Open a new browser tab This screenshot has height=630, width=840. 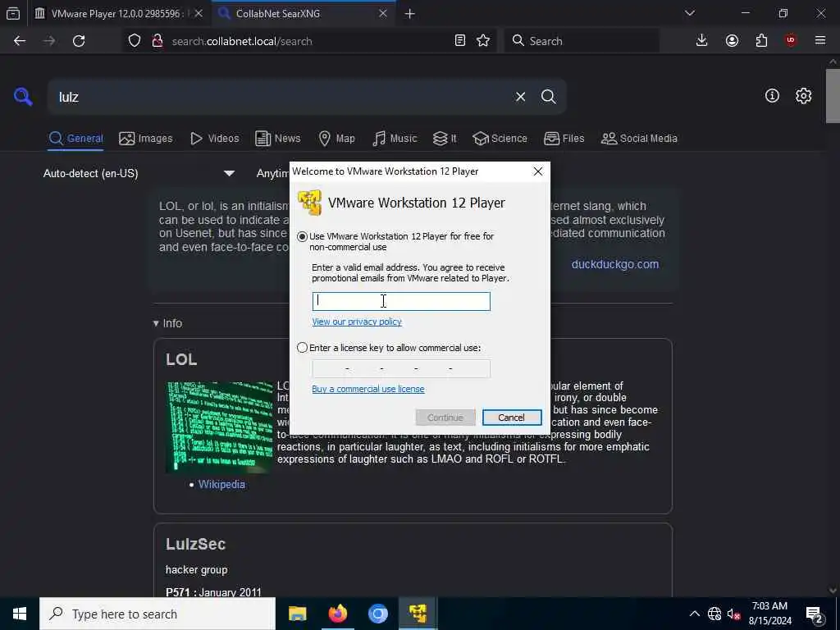(x=410, y=14)
